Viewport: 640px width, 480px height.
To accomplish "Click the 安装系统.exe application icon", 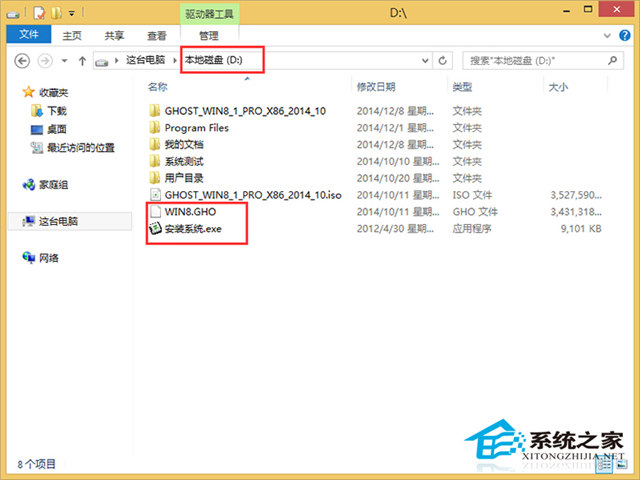I will tap(155, 229).
